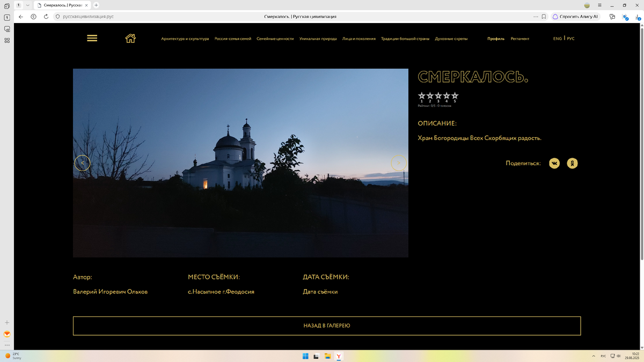Open sidebar more options dots

(7, 345)
